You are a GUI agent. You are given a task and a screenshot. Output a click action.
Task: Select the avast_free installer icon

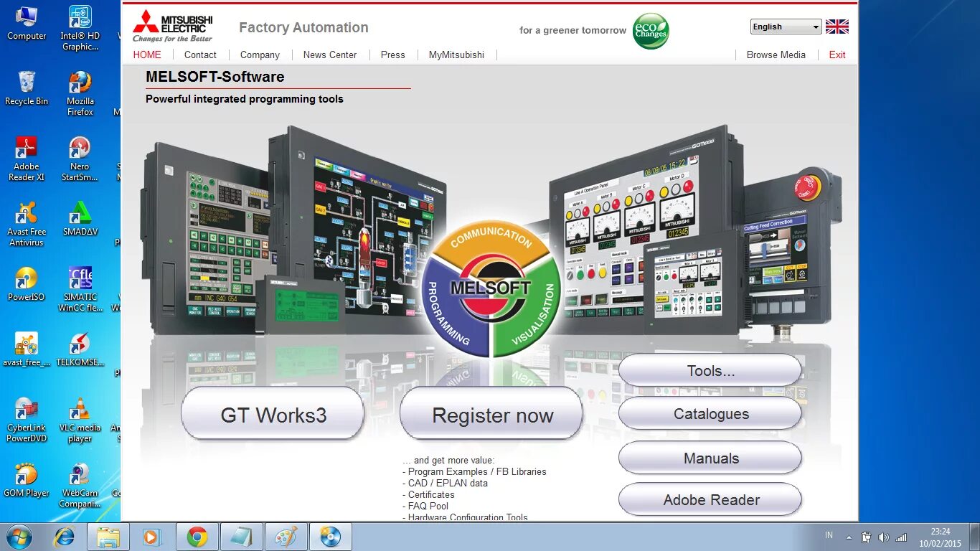point(27,349)
